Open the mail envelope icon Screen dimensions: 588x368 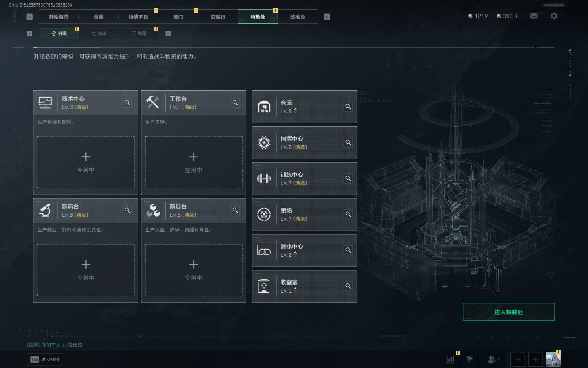(x=534, y=16)
